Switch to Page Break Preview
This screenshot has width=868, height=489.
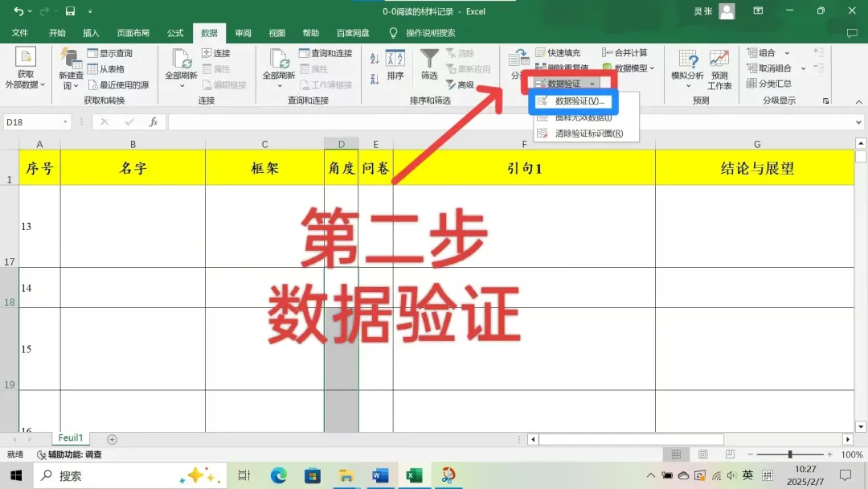[730, 454]
